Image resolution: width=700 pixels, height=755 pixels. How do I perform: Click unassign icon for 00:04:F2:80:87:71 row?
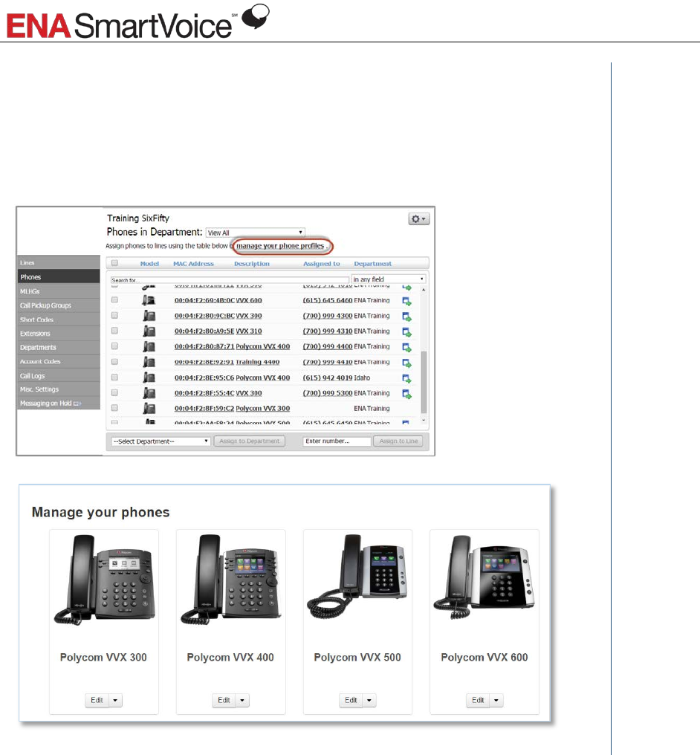click(x=406, y=348)
